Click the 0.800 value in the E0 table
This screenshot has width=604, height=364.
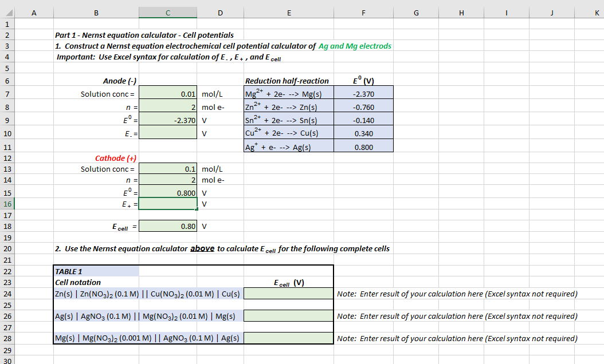coord(364,147)
